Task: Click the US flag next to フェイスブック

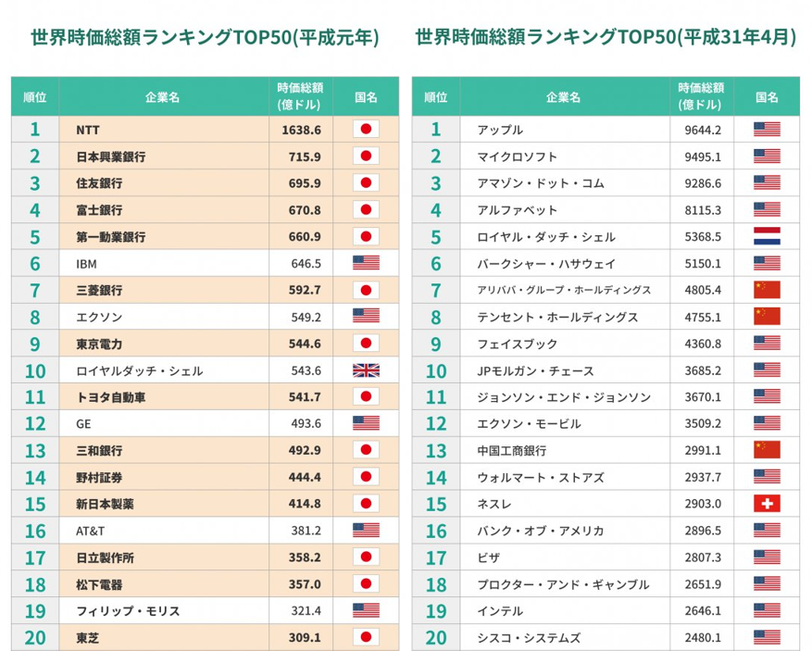Action: click(x=767, y=344)
